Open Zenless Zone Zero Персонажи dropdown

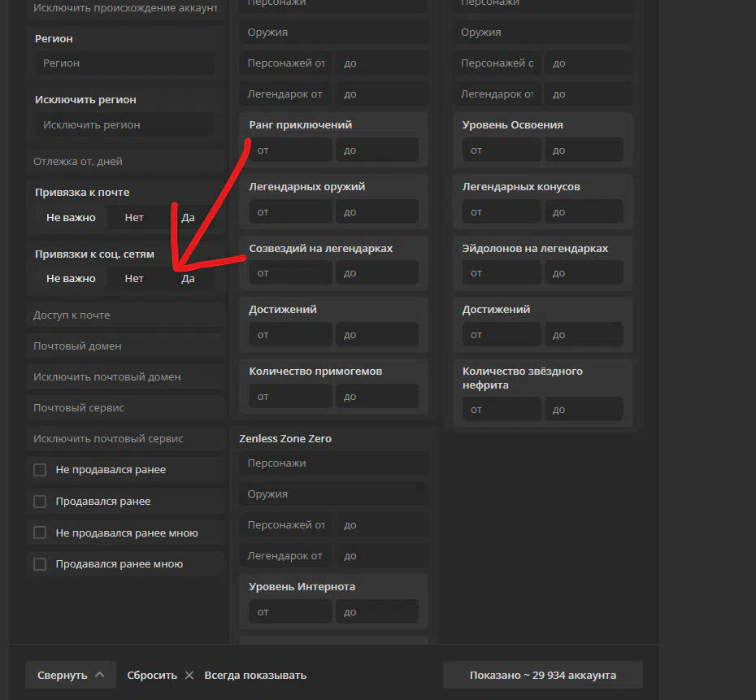click(x=333, y=463)
